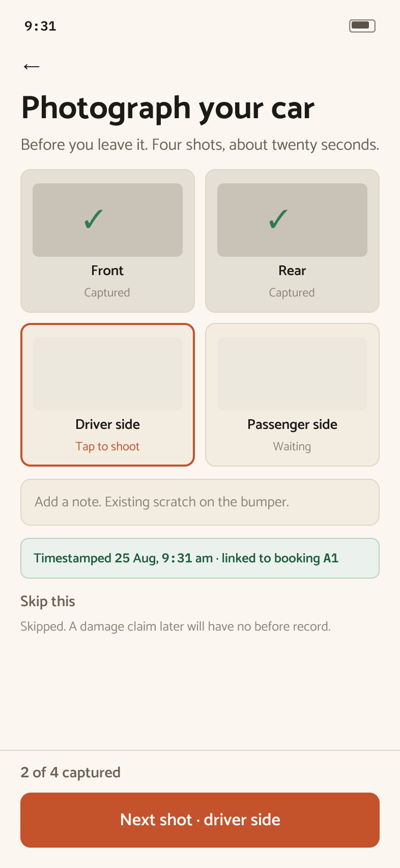Image resolution: width=400 pixels, height=868 pixels.
Task: Focus the Add a note field
Action: click(200, 502)
